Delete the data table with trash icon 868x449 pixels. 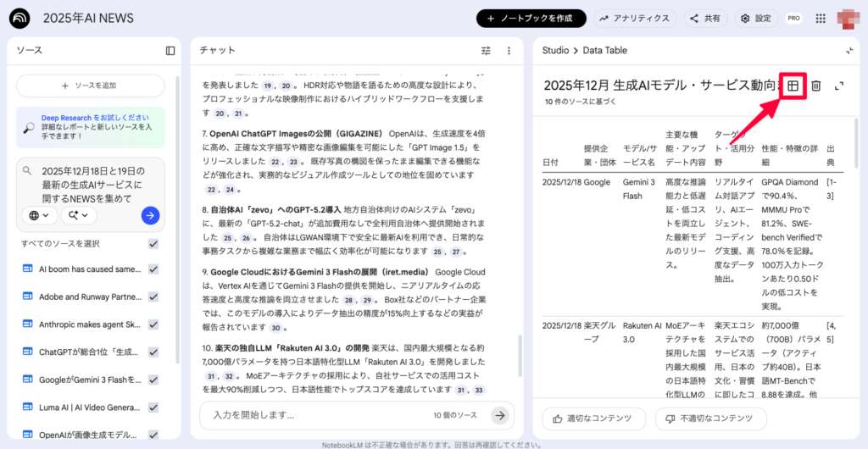pyautogui.click(x=816, y=86)
